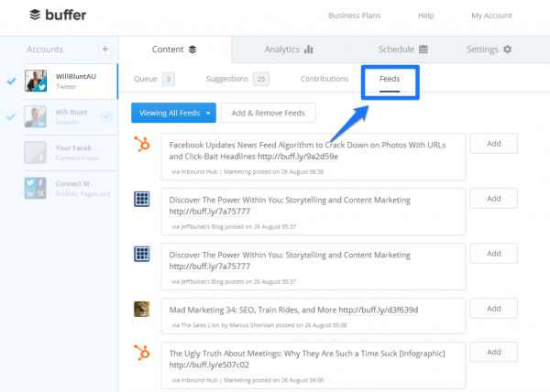The height and width of the screenshot is (392, 550).
Task: Click the Suggestions count badge showing 25
Action: [x=261, y=79]
